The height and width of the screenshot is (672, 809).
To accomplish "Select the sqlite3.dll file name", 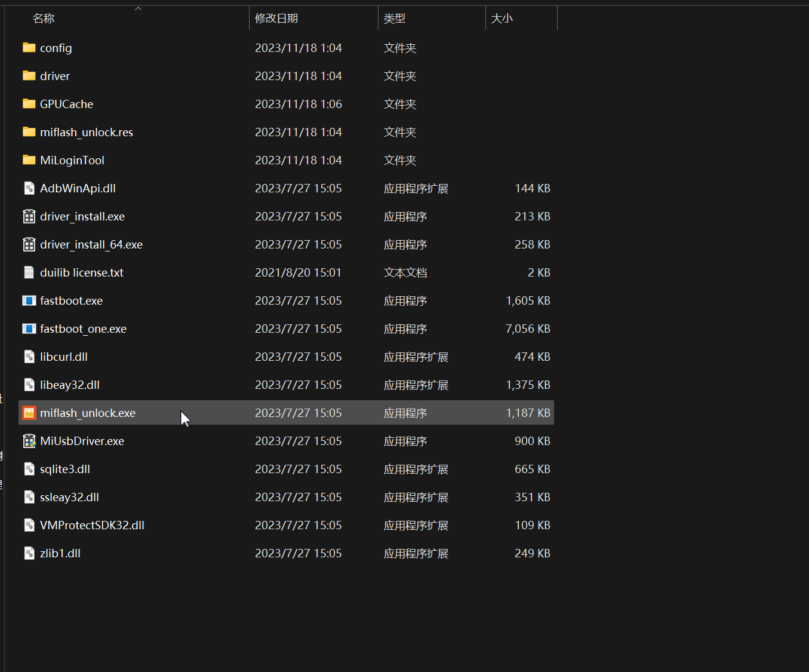I will [x=65, y=469].
